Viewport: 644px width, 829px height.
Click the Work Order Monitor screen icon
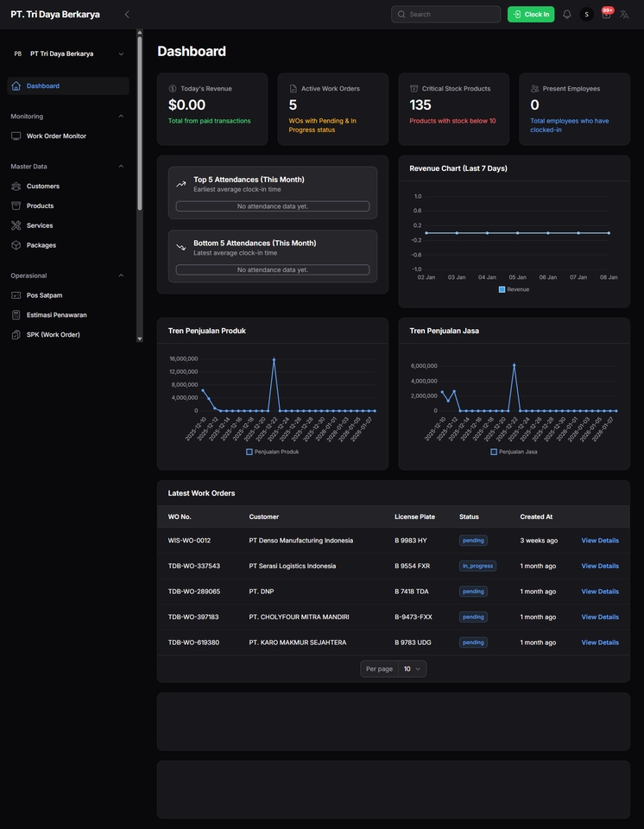[16, 136]
